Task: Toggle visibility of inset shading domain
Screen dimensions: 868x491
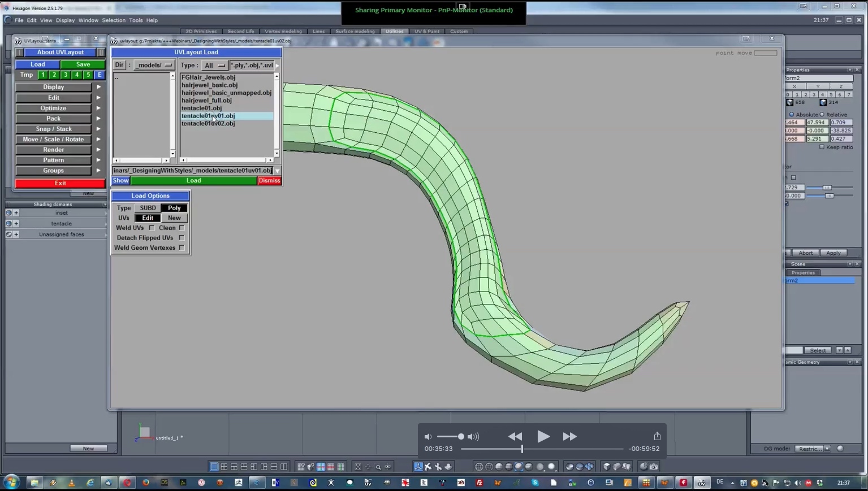Action: tap(8, 213)
